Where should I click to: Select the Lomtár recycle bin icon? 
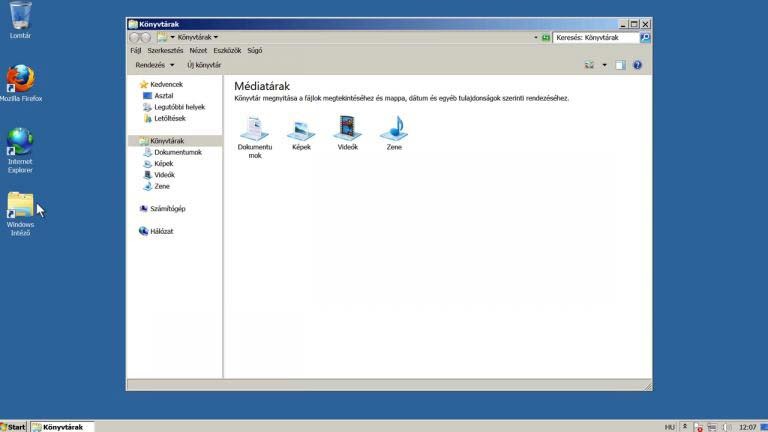pos(20,16)
